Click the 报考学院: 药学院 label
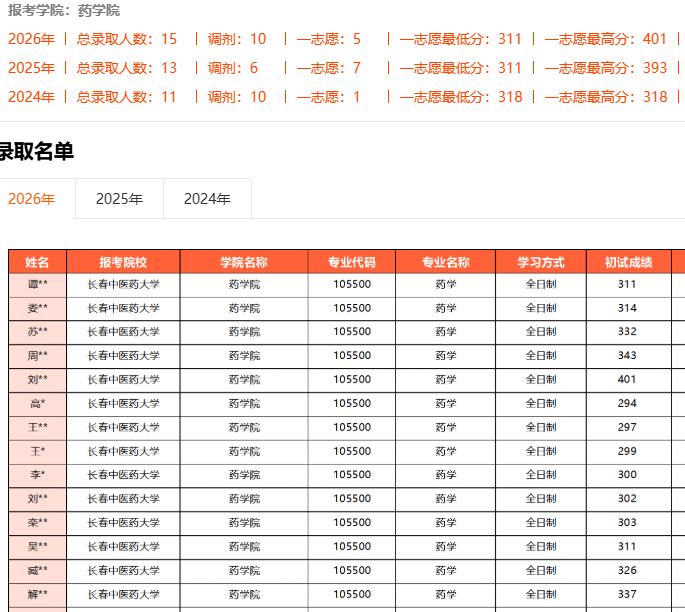The height and width of the screenshot is (612, 685). coord(64,10)
